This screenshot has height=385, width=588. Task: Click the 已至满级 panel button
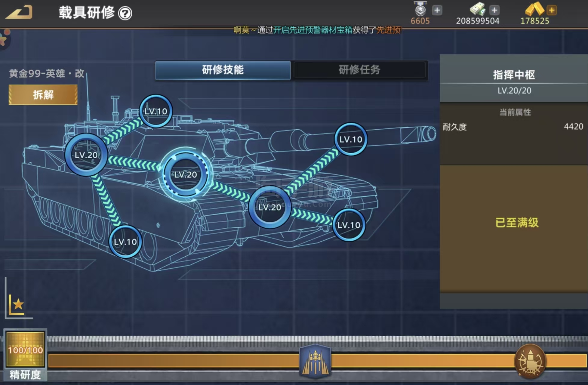[x=516, y=223]
